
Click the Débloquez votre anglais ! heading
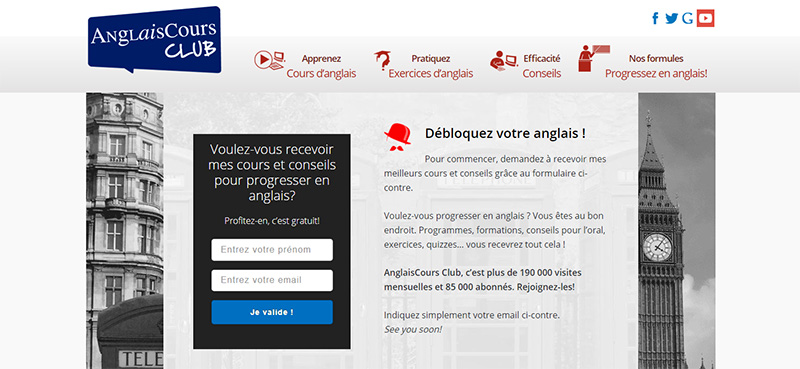pos(505,134)
